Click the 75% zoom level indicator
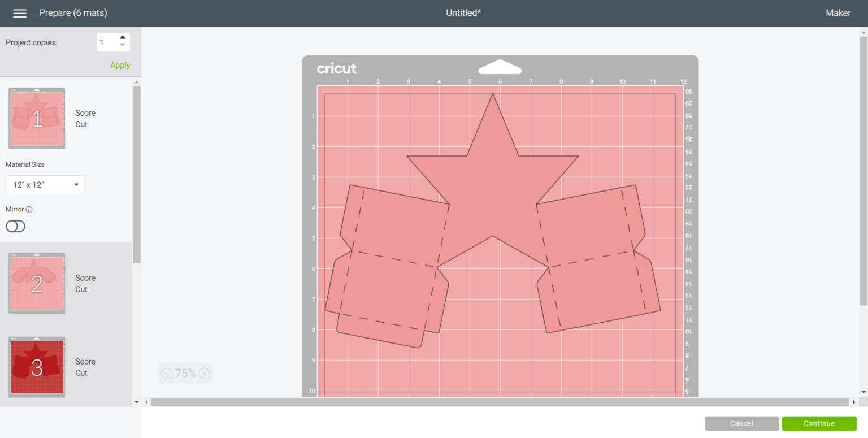The height and width of the screenshot is (438, 868). [x=185, y=373]
